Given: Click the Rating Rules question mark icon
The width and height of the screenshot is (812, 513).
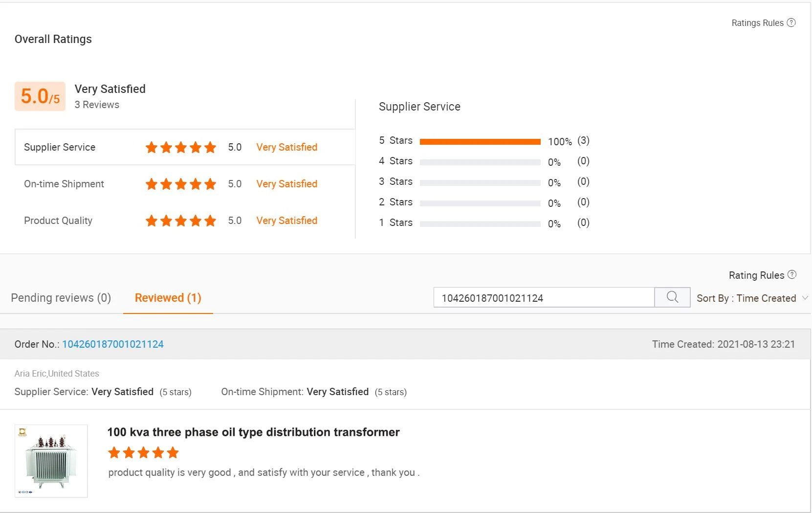Looking at the screenshot, I should point(792,275).
